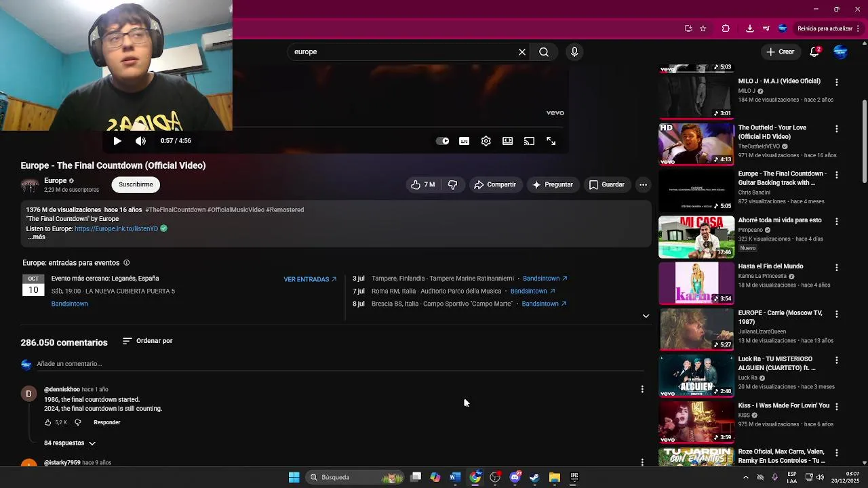Open media control icon in browser toolbar
Viewport: 868px width, 488px height.
pyautogui.click(x=766, y=28)
